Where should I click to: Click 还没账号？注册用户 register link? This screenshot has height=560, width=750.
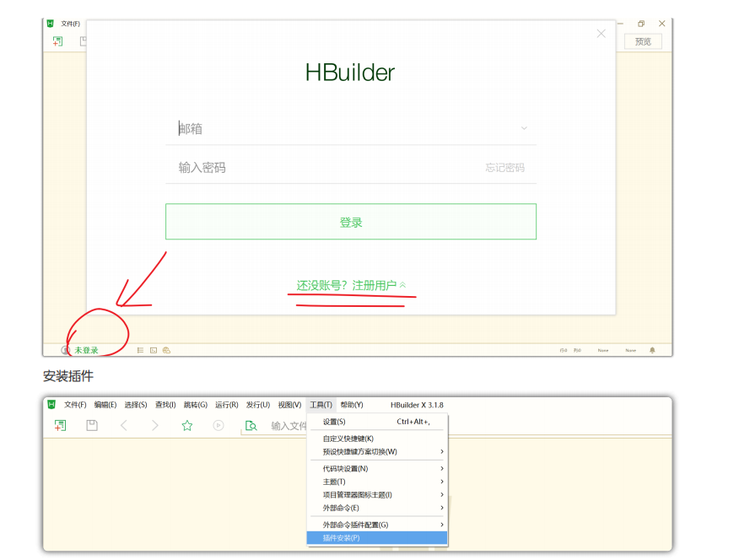coord(351,286)
